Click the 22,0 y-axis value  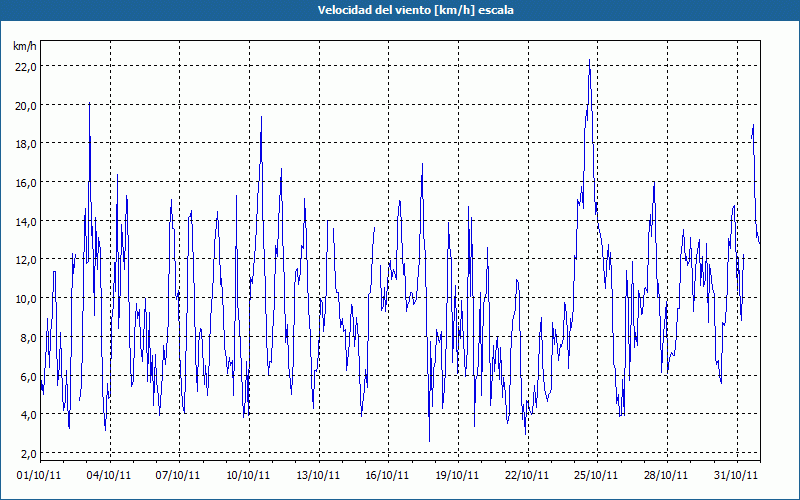(x=26, y=66)
